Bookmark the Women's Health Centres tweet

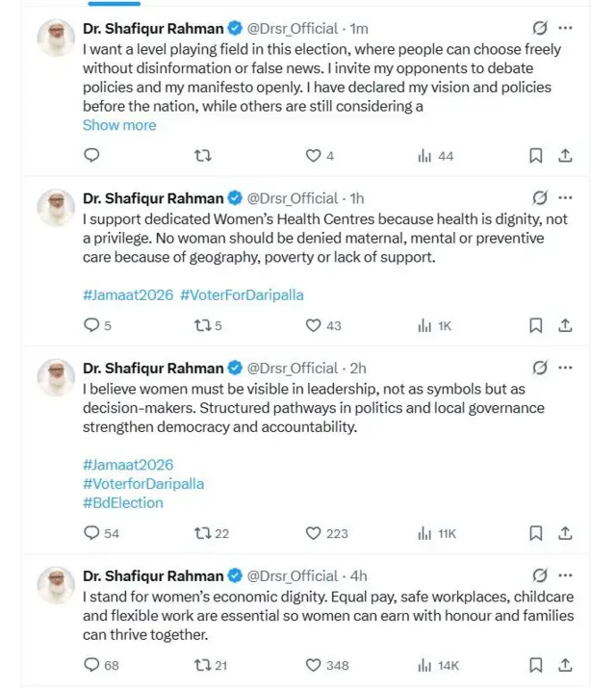[536, 325]
